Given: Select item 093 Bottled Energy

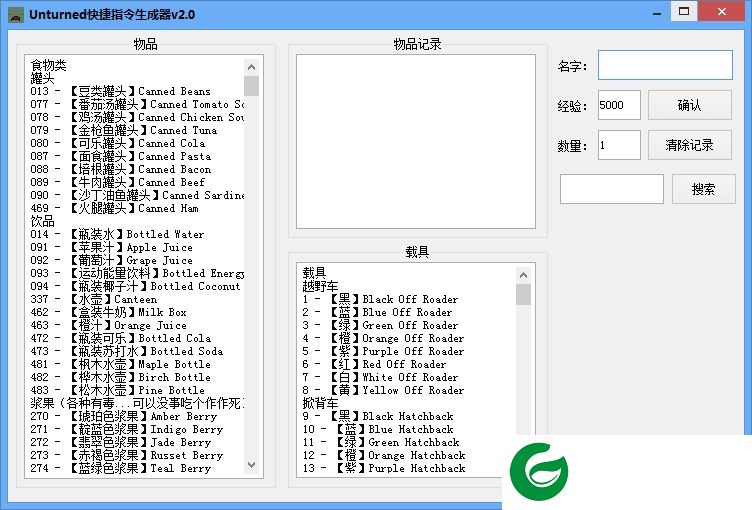Looking at the screenshot, I should pos(137,273).
